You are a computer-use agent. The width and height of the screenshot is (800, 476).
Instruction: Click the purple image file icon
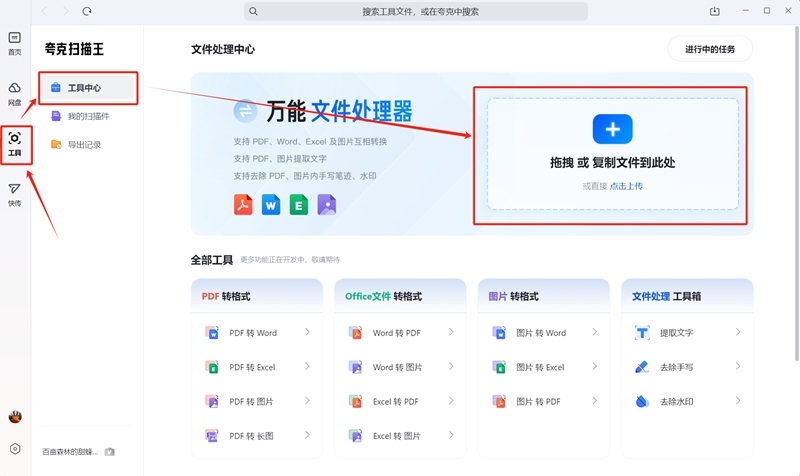[x=327, y=205]
